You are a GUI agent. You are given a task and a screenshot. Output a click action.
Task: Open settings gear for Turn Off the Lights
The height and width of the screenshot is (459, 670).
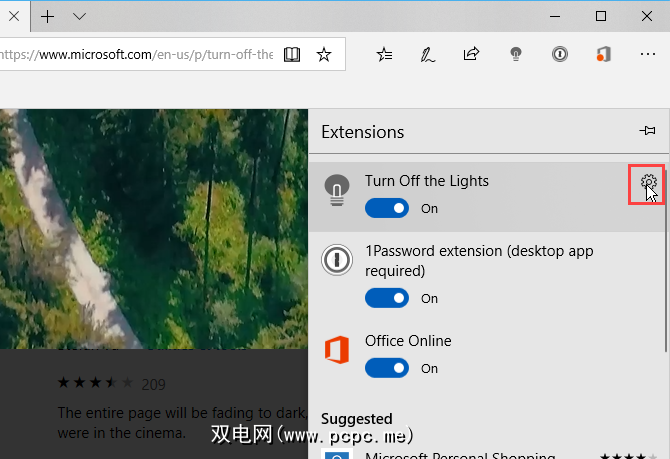pyautogui.click(x=649, y=183)
